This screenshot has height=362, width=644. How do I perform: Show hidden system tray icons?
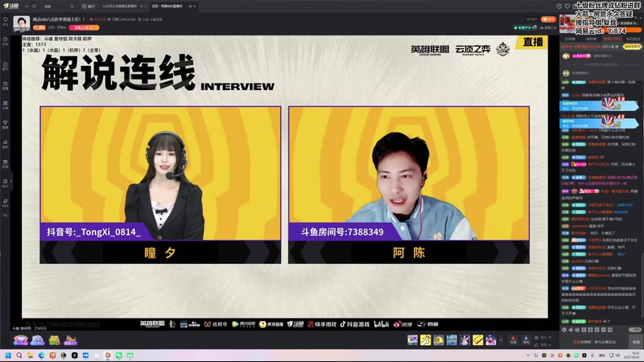pyautogui.click(x=528, y=356)
